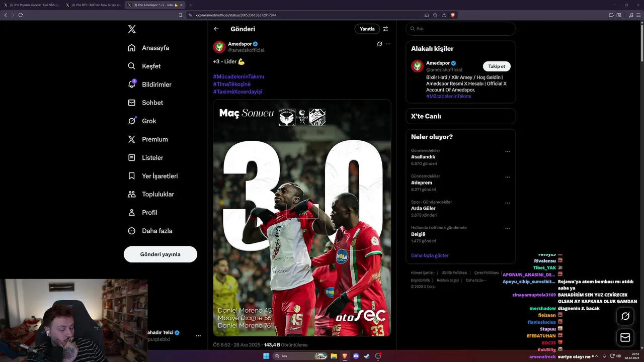Click the Brave Shields lion icon

click(453, 15)
